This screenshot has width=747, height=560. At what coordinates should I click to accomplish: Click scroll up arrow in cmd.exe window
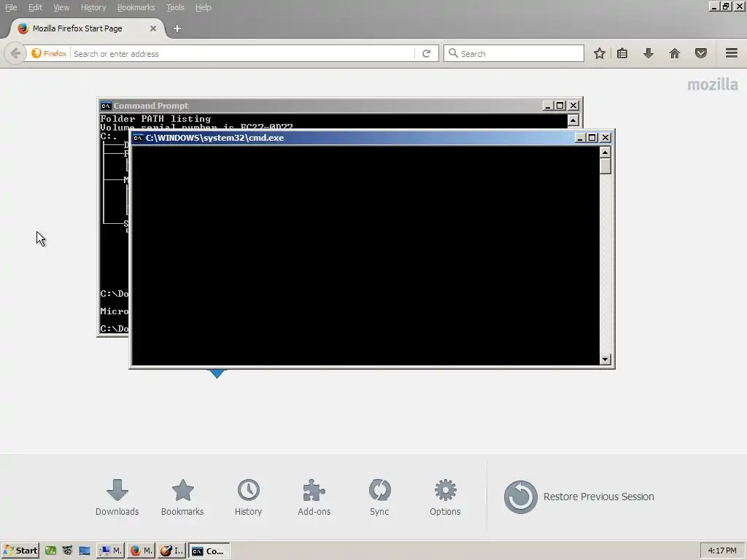605,152
